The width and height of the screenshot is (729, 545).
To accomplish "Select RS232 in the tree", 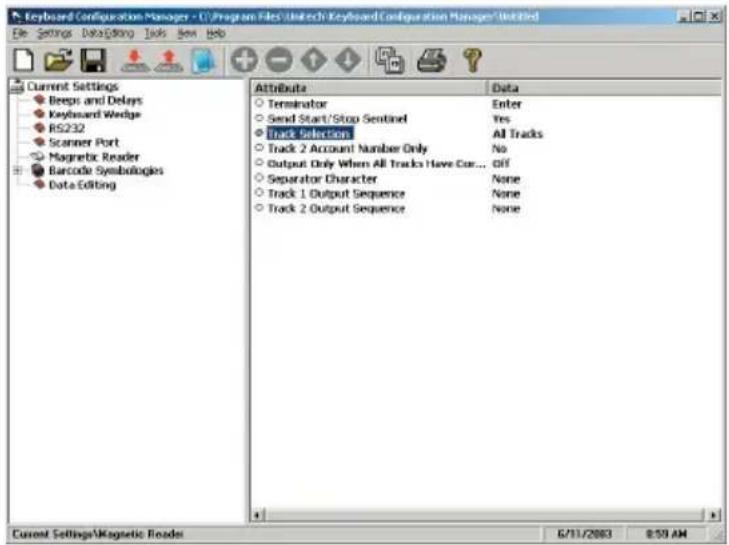I will (x=67, y=128).
